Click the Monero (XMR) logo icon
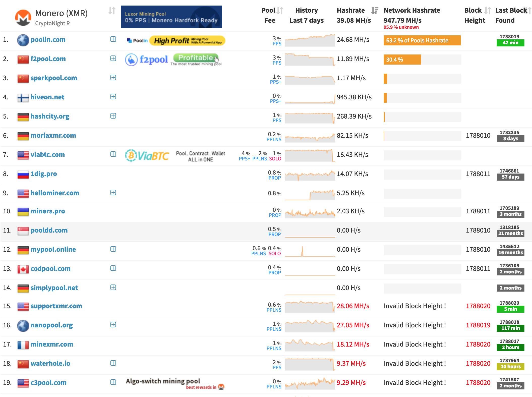 [x=23, y=18]
